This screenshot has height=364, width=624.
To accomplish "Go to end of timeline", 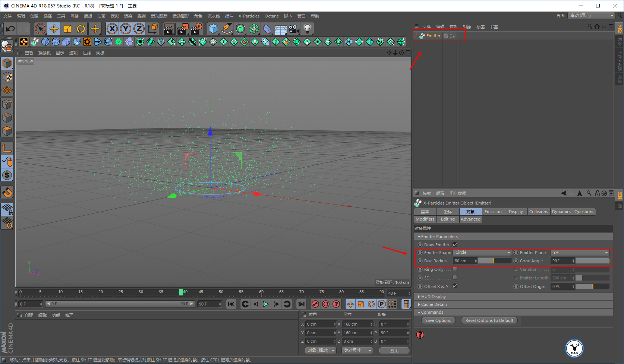I will (301, 304).
